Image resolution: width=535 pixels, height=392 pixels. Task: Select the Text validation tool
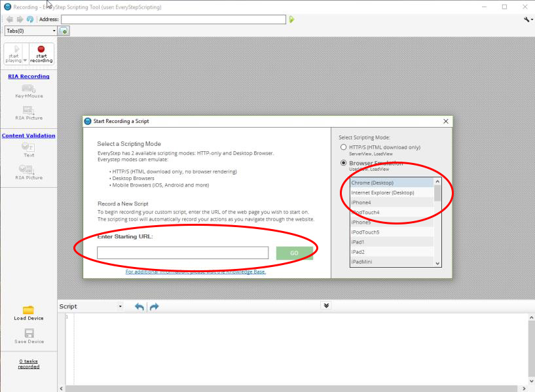pyautogui.click(x=29, y=150)
